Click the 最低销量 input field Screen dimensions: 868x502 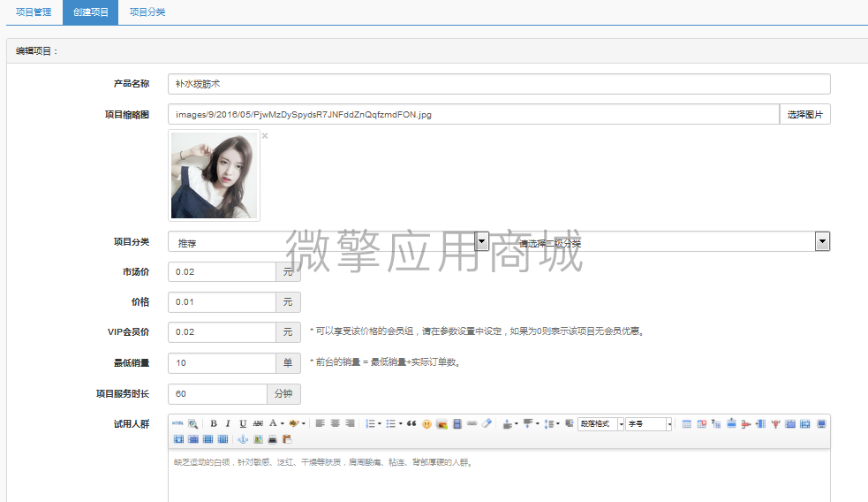(222, 363)
